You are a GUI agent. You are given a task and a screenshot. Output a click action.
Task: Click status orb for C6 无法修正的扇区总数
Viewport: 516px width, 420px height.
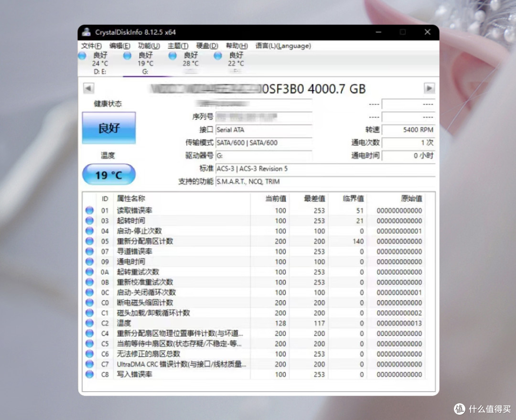click(x=89, y=354)
